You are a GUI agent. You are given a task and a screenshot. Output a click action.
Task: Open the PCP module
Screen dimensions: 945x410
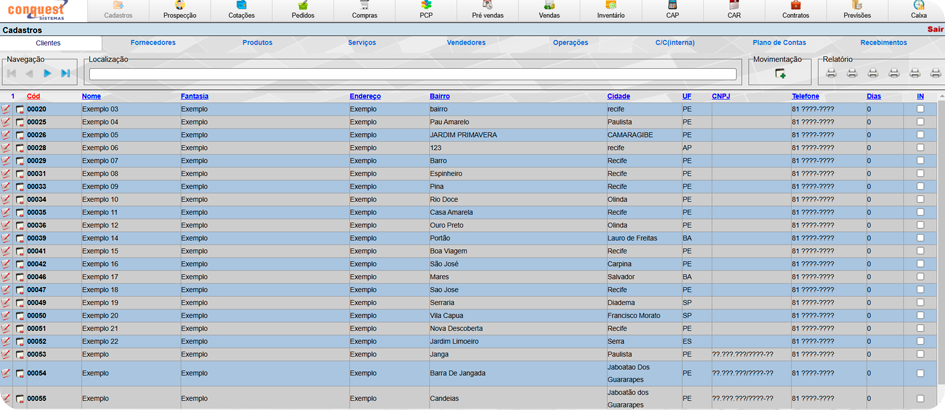(426, 10)
